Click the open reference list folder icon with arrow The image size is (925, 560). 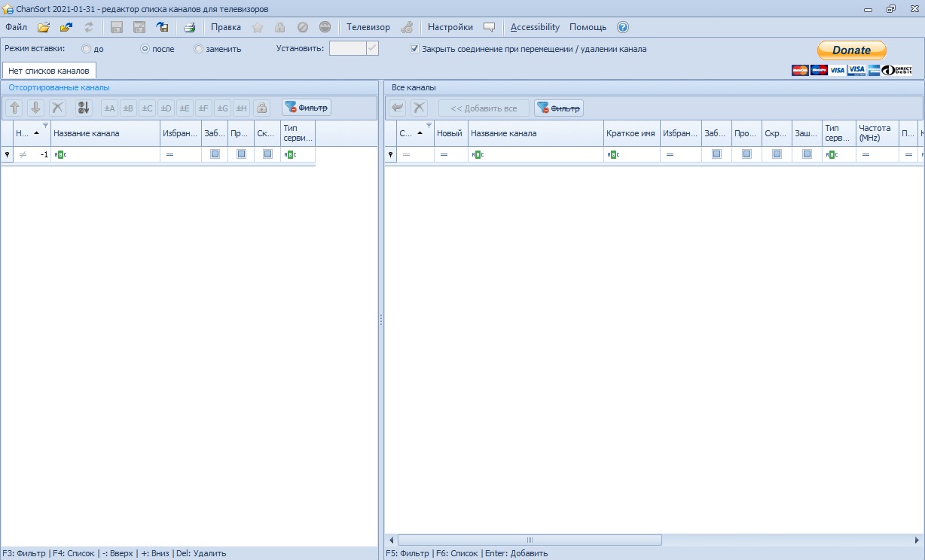[x=66, y=27]
